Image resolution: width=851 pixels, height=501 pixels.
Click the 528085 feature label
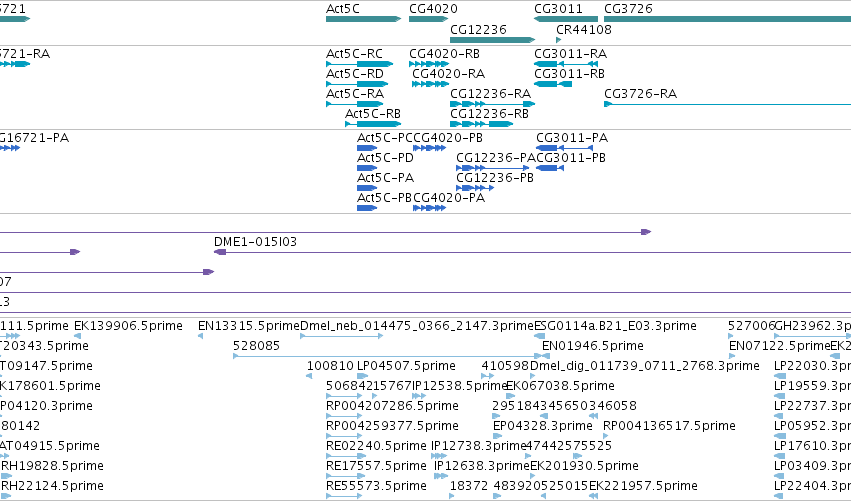[x=256, y=346]
